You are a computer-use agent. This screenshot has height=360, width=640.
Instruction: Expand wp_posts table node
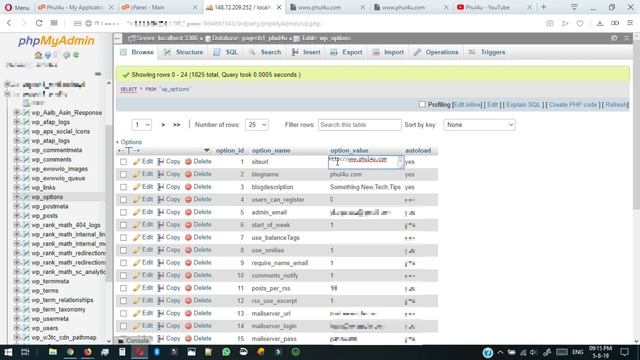coord(16,216)
